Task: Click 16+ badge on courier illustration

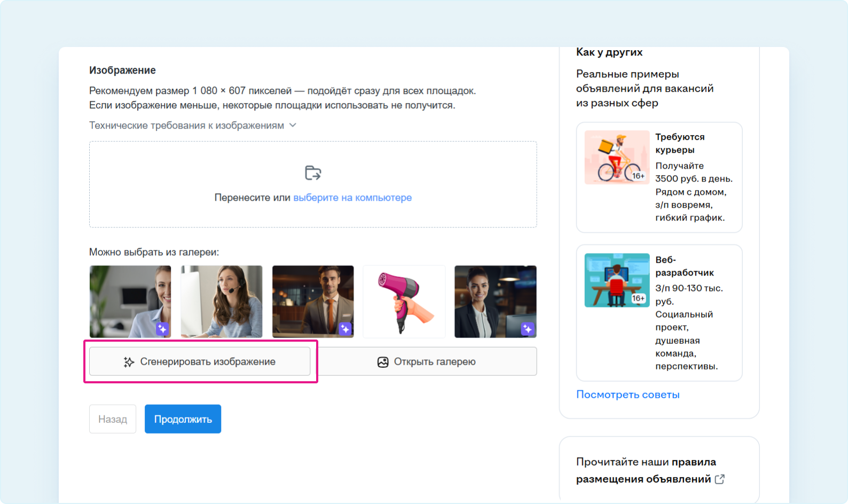Action: click(638, 176)
